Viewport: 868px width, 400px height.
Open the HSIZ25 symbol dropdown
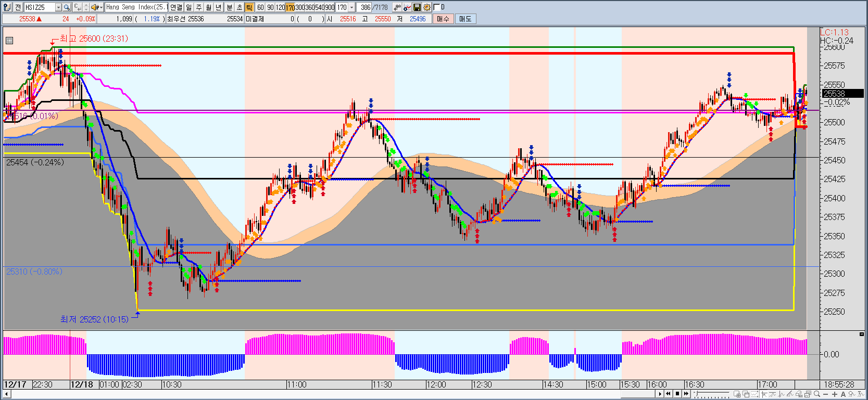(x=58, y=7)
